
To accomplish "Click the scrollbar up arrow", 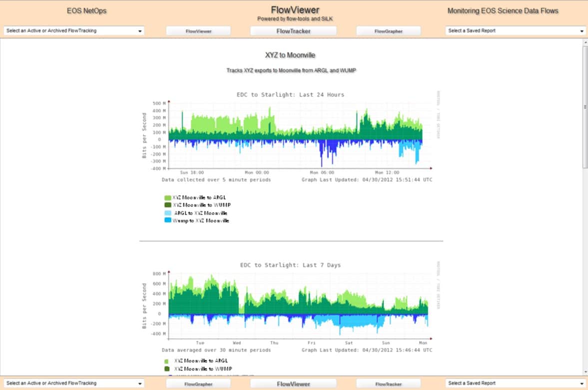I will point(585,43).
